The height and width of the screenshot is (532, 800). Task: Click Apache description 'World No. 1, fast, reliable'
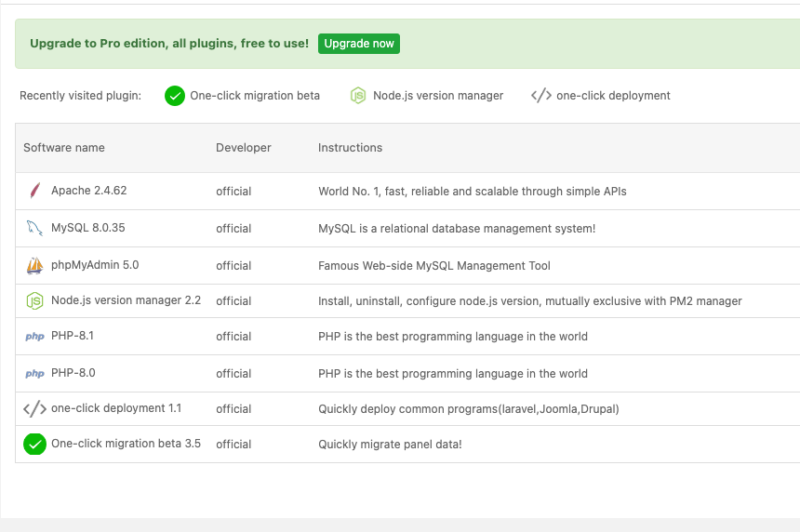[473, 192]
